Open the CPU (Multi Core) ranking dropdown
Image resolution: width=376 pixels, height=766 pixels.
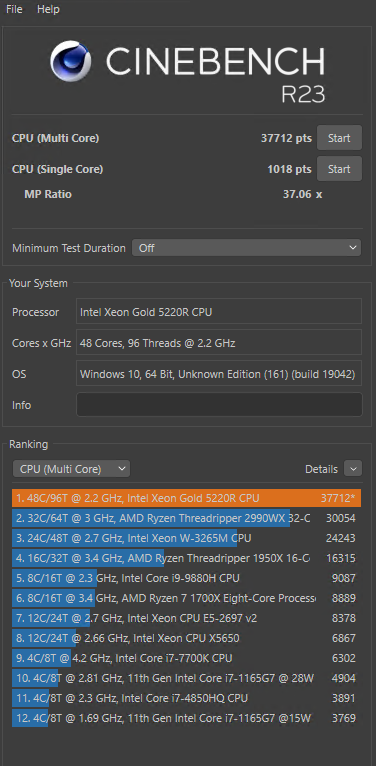71,469
